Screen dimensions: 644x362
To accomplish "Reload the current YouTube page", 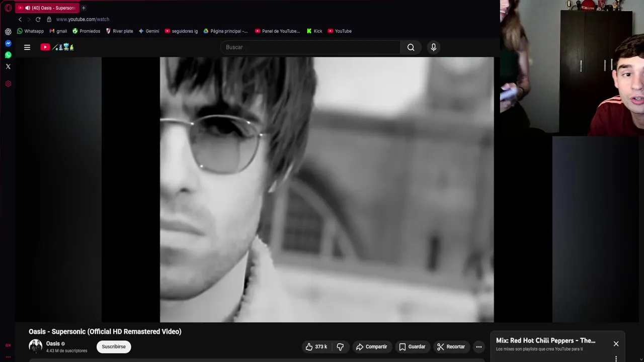I will point(38,19).
